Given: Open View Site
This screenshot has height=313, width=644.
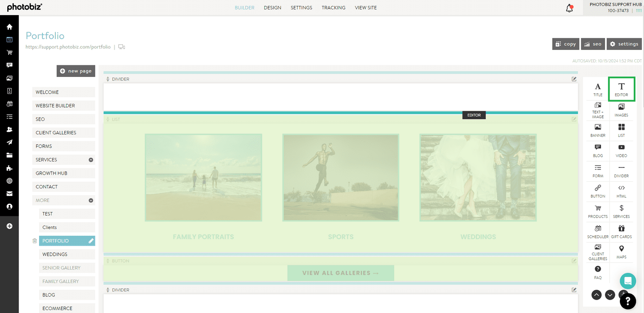Looking at the screenshot, I should coord(366,8).
